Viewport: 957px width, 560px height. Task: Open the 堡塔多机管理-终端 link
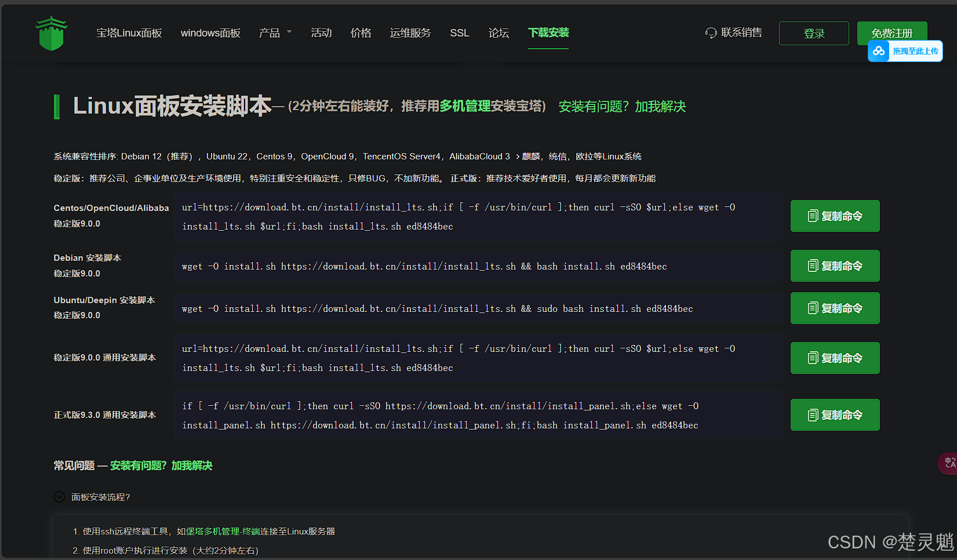coord(223,531)
